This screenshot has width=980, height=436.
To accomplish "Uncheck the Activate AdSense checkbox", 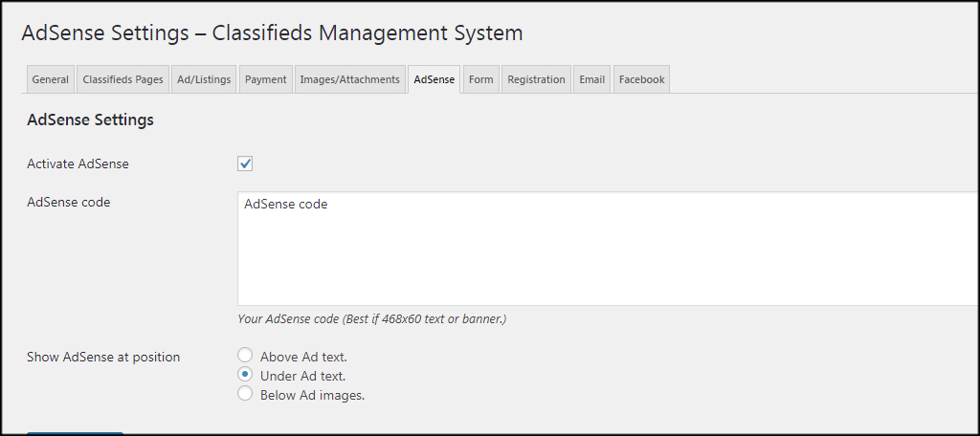I will (x=245, y=163).
